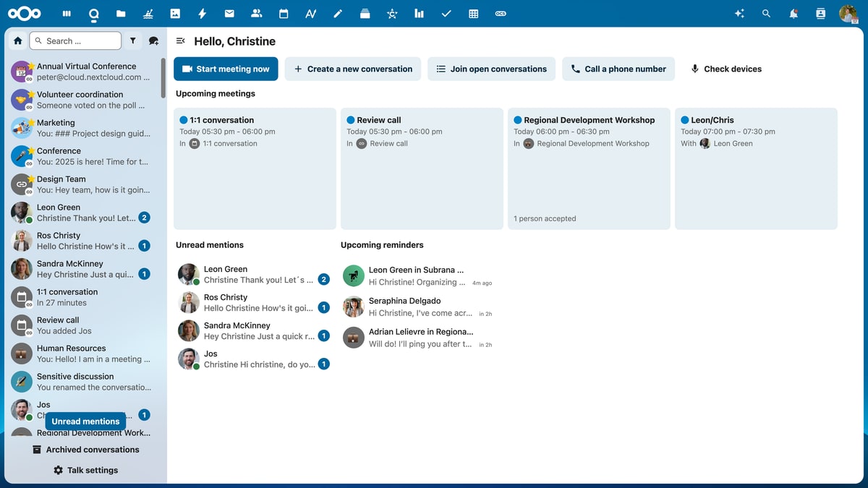Open the Photos app icon in top bar
Viewport: 868px width, 488px height.
coord(175,14)
